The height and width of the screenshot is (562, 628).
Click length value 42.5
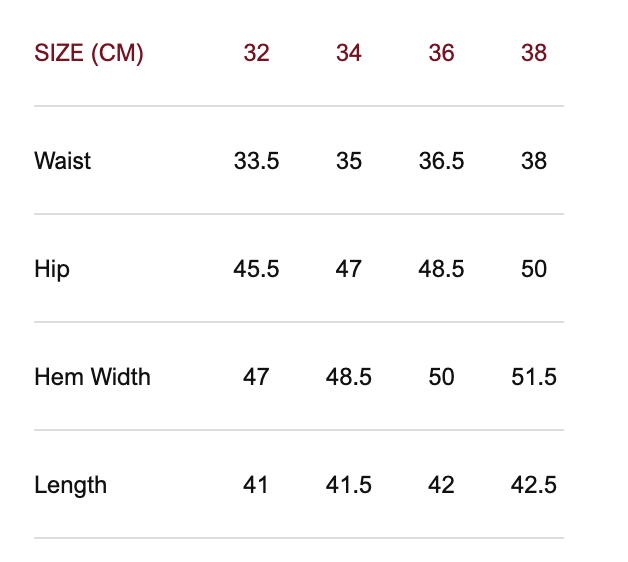(x=534, y=485)
